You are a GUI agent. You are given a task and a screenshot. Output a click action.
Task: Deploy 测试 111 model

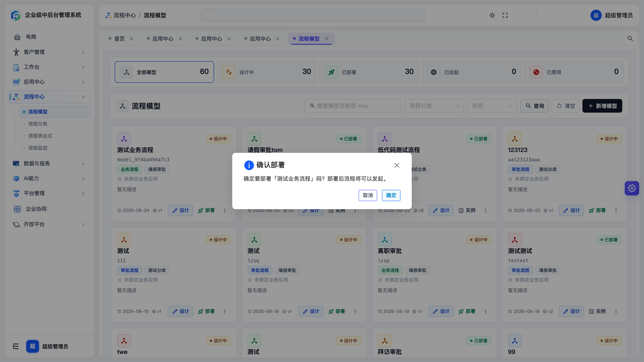pyautogui.click(x=206, y=312)
